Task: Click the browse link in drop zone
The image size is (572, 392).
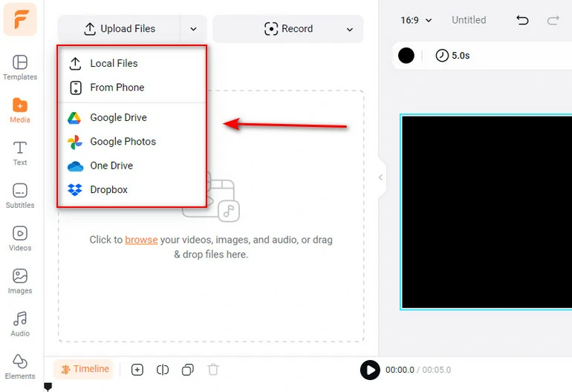Action: click(x=141, y=240)
